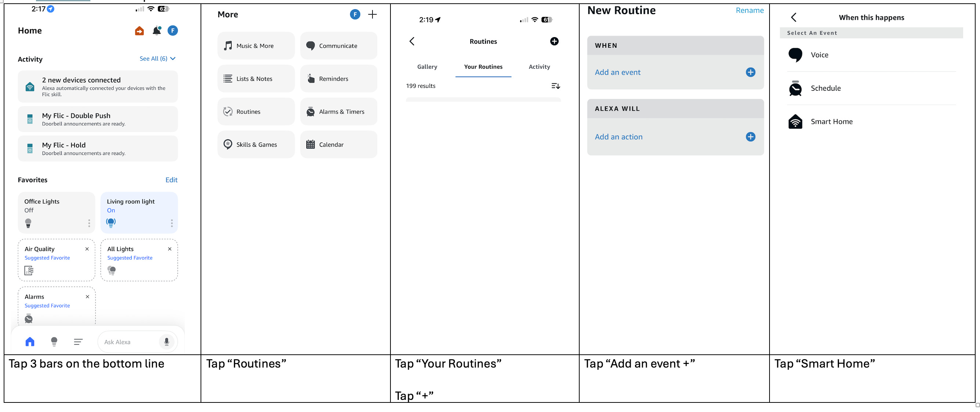Choose the Schedule event option

point(825,88)
